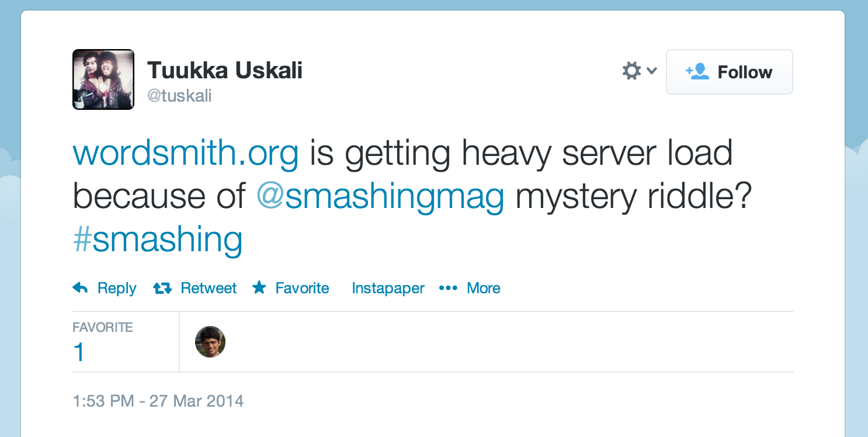Select the More text label
The image size is (868, 437).
(484, 288)
